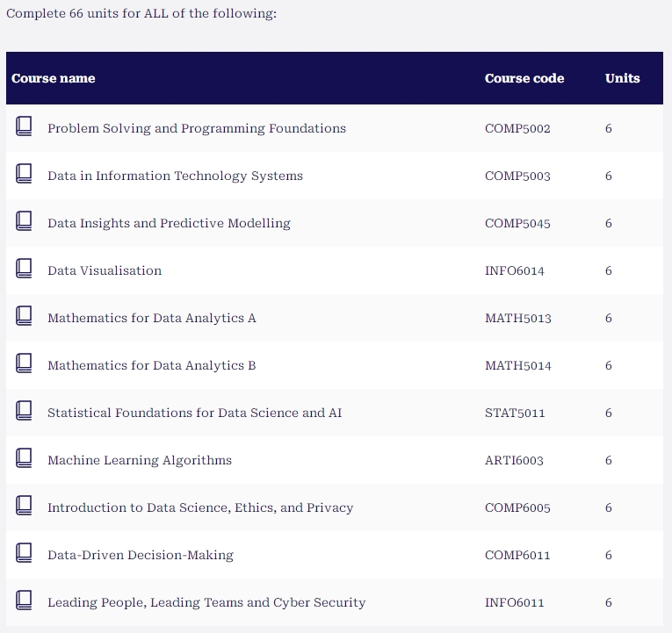Image resolution: width=672 pixels, height=633 pixels.
Task: Click course code COMP5003
Action: 517,176
